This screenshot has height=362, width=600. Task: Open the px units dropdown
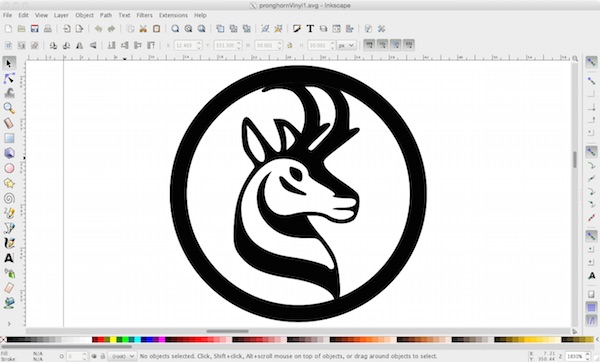click(347, 45)
